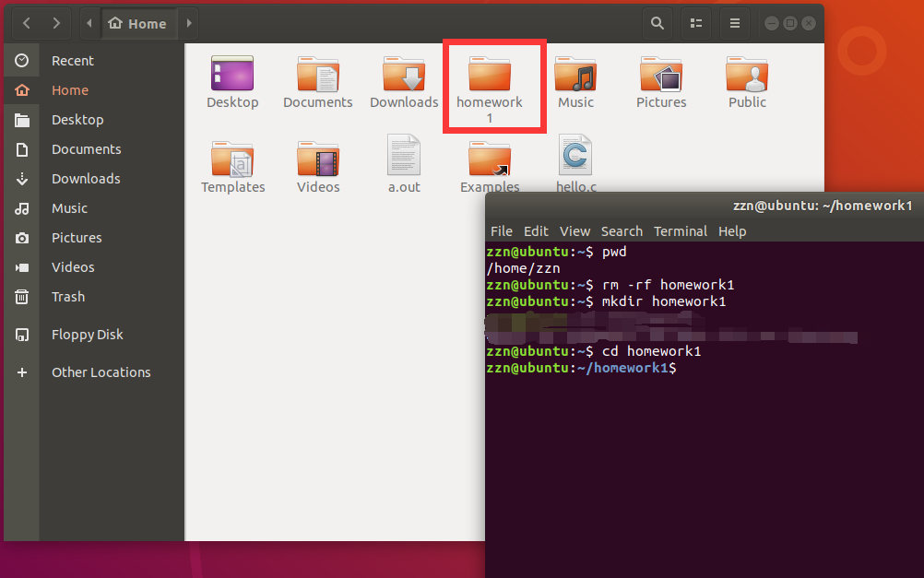Click the '/home/zzn' output line
The width and height of the screenshot is (924, 578).
523,268
